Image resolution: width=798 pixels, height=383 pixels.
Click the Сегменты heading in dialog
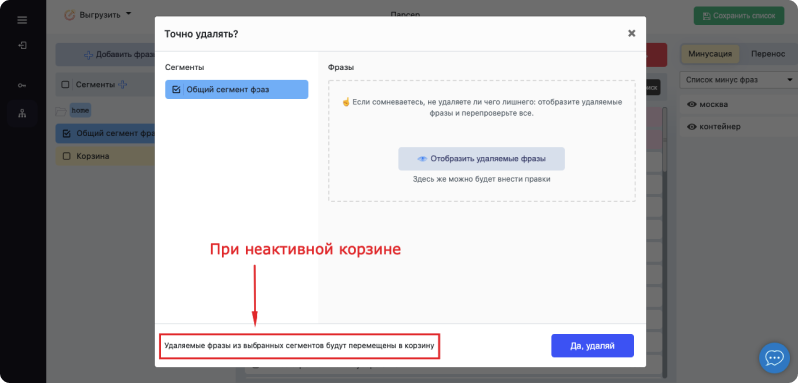(185, 67)
